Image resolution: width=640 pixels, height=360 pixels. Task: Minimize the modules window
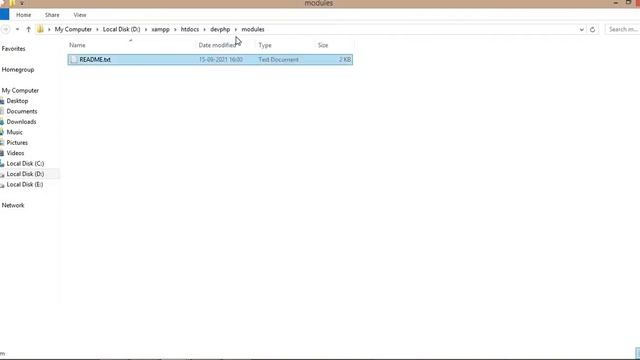point(615,3)
